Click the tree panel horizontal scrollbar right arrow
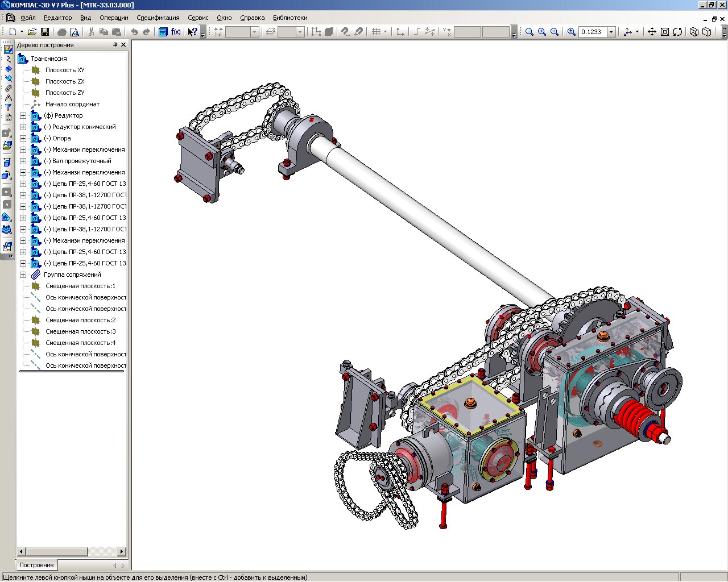 pos(121,551)
